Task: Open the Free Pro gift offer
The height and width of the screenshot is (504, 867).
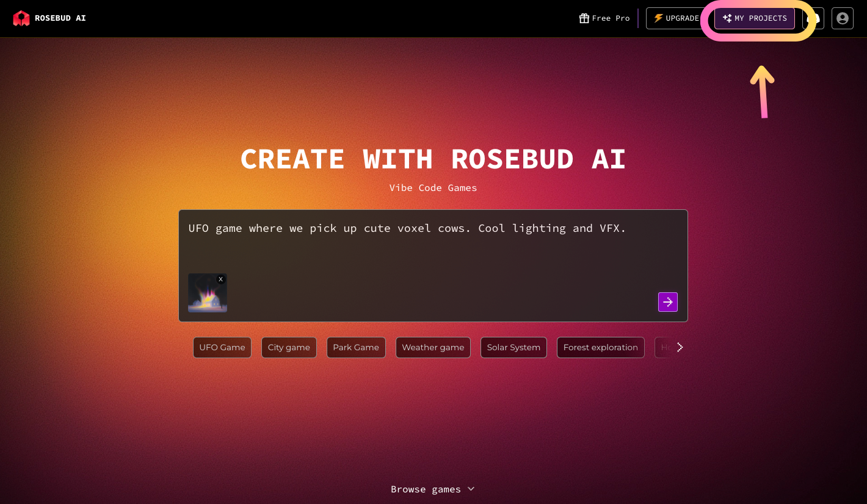Action: (x=604, y=18)
